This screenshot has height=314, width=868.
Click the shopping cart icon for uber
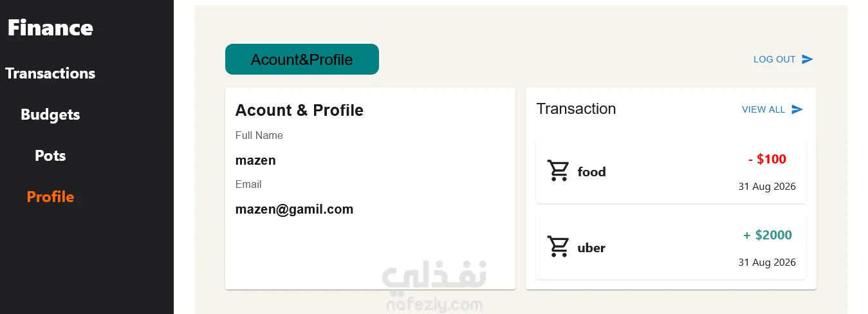point(558,247)
